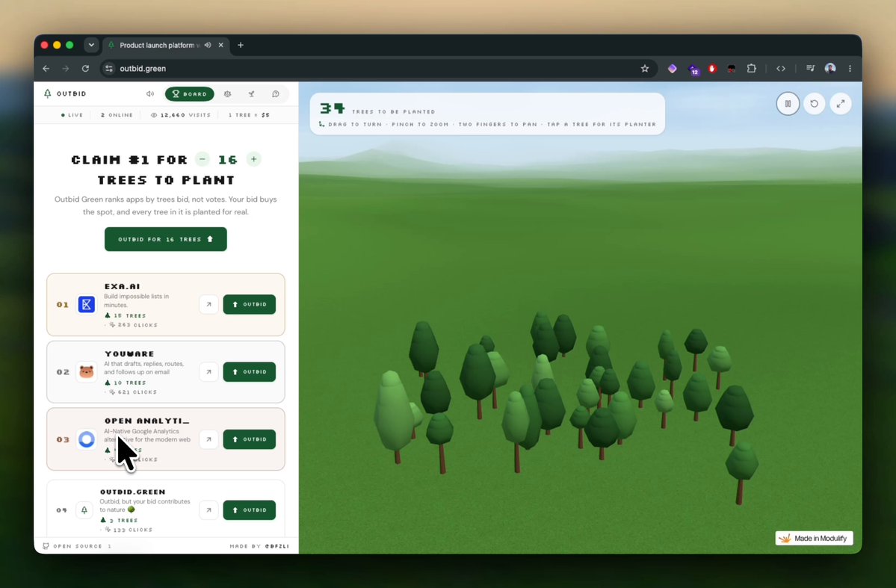
Task: Open the scales icon tab
Action: 227,93
